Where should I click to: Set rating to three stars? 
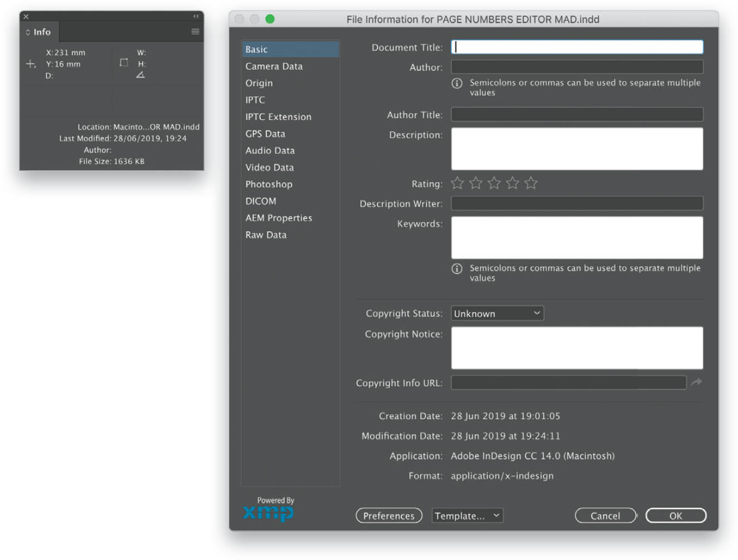tap(494, 183)
